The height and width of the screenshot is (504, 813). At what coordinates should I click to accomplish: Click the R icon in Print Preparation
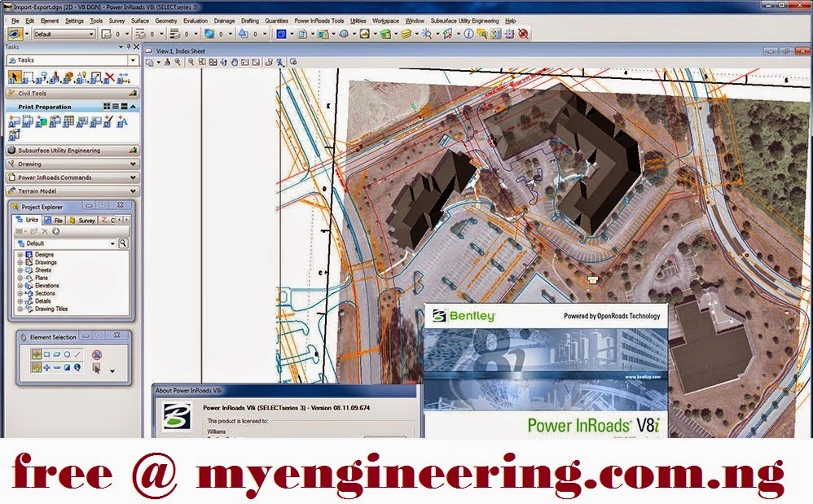[x=55, y=122]
